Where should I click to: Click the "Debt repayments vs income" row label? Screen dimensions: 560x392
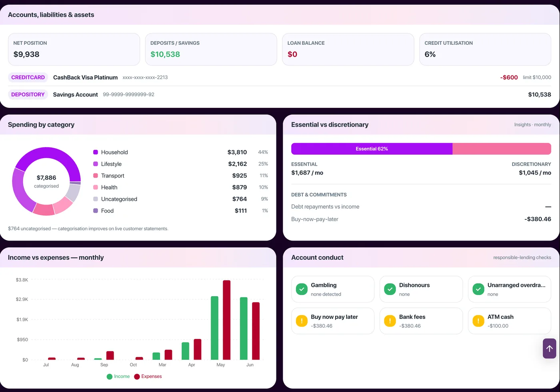pyautogui.click(x=325, y=207)
